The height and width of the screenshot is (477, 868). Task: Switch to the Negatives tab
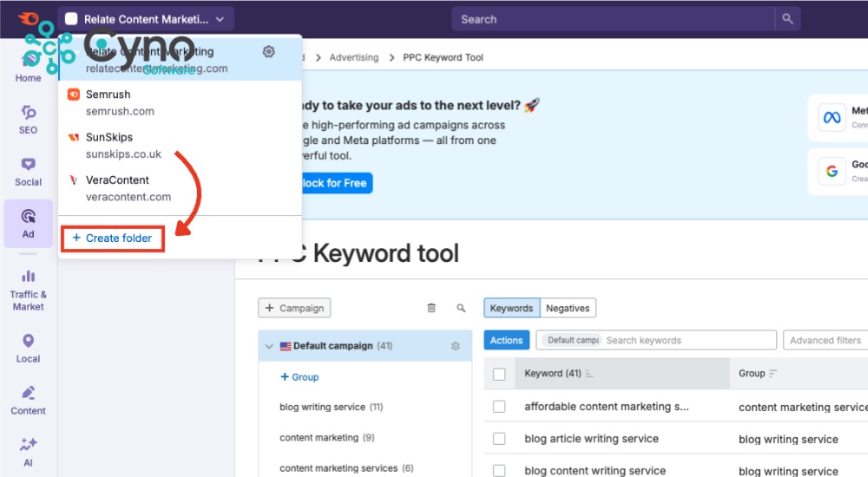(x=568, y=308)
